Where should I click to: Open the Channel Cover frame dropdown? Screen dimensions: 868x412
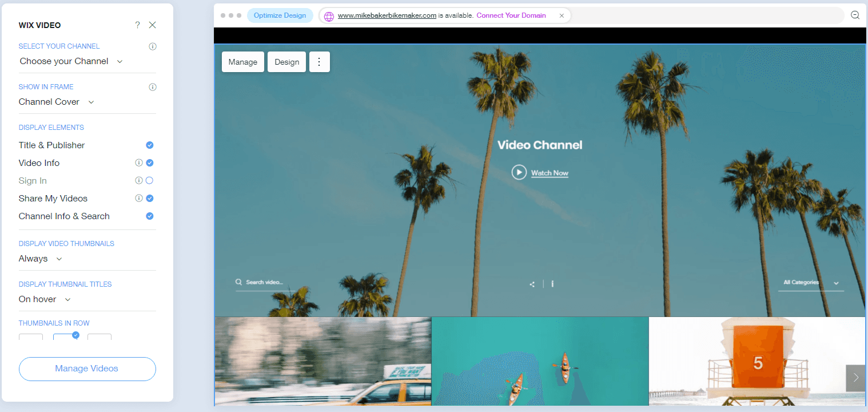pyautogui.click(x=57, y=102)
